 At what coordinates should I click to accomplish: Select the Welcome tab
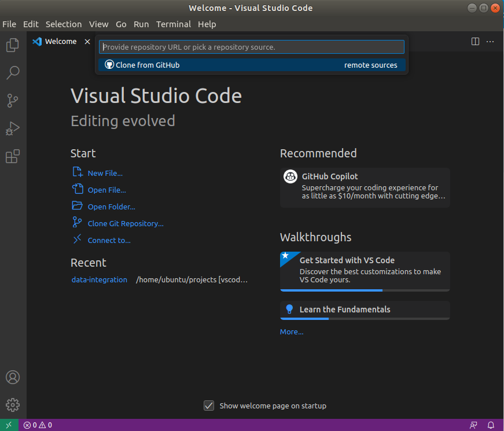61,42
